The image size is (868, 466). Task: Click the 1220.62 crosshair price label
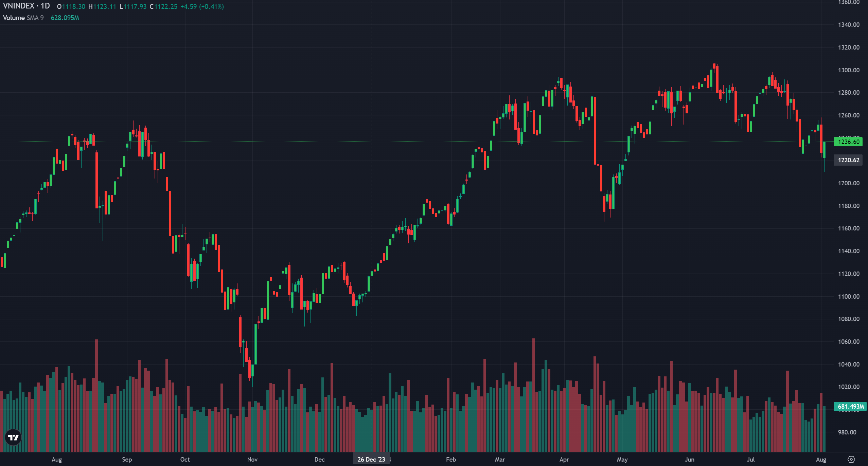pos(848,160)
